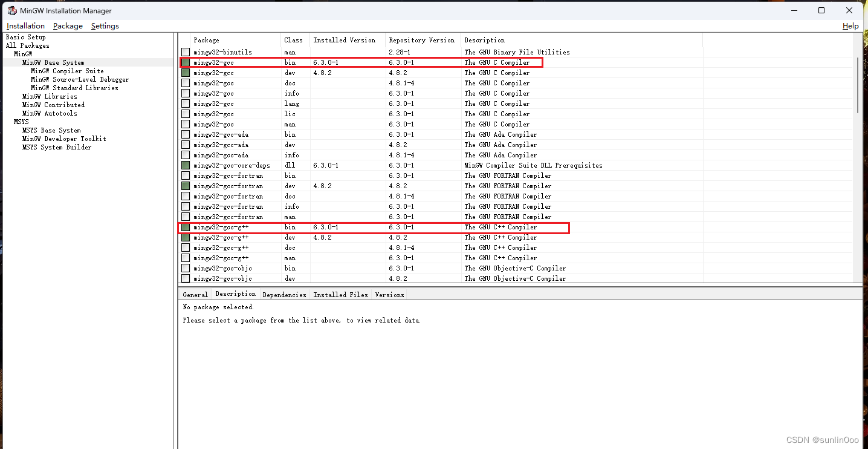Select MinGW Autotools in the tree
Image resolution: width=868 pixels, height=449 pixels.
coord(50,113)
